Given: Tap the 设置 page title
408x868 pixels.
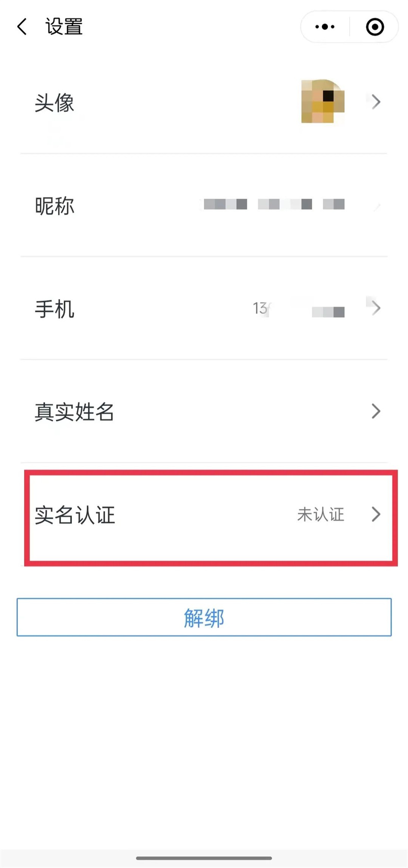Looking at the screenshot, I should pos(64,27).
